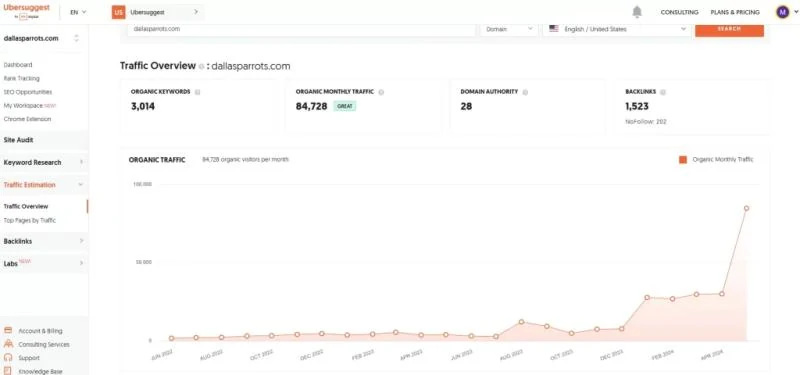Toggle Organic Monthly Traffic legend swatch

point(683,160)
